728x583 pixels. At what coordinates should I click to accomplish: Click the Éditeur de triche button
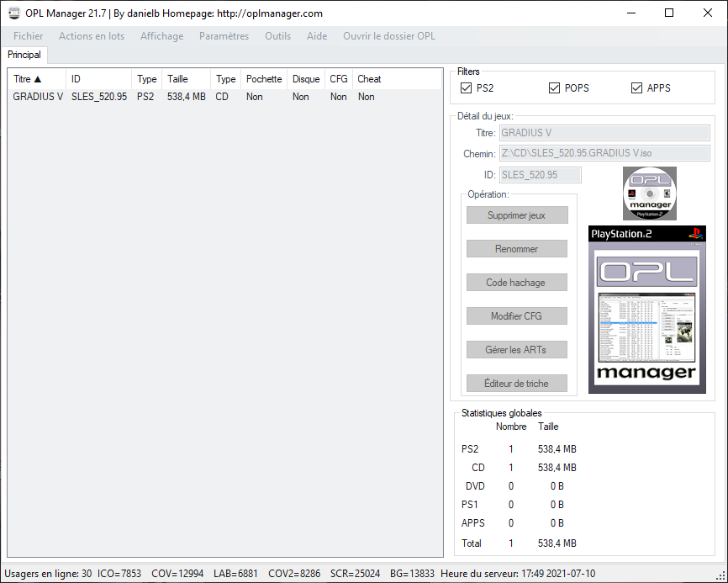(x=517, y=384)
